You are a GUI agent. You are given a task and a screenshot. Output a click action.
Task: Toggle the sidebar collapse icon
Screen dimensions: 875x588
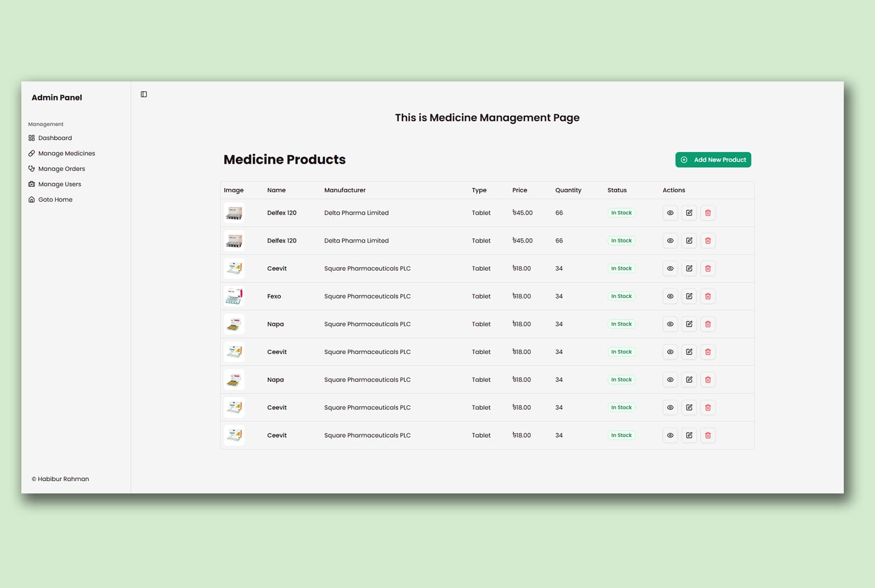point(144,95)
